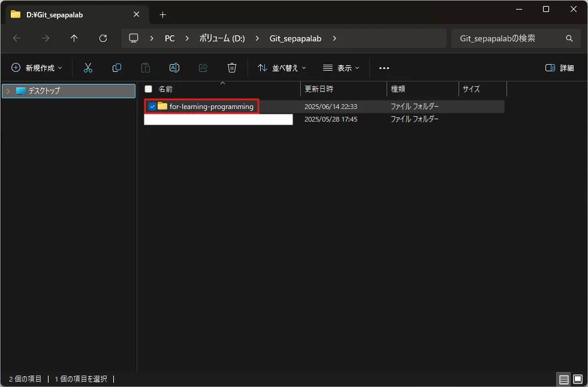Image resolution: width=588 pixels, height=387 pixels.
Task: Click the Paste clipboard icon
Action: click(x=146, y=68)
